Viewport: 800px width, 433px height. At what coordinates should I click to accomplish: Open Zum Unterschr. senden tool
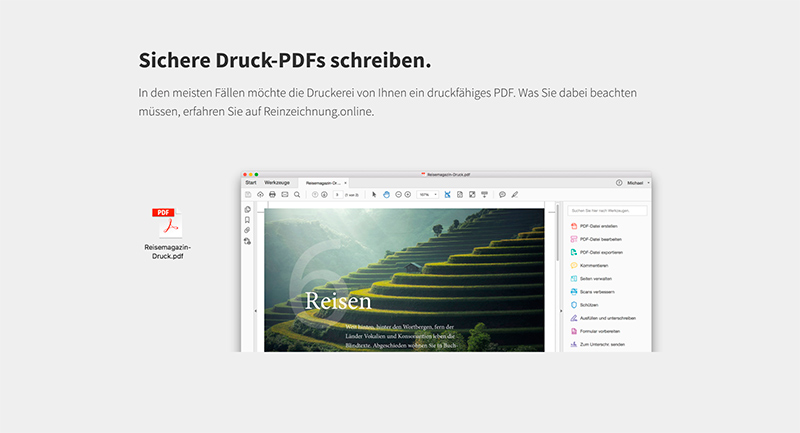[x=597, y=344]
